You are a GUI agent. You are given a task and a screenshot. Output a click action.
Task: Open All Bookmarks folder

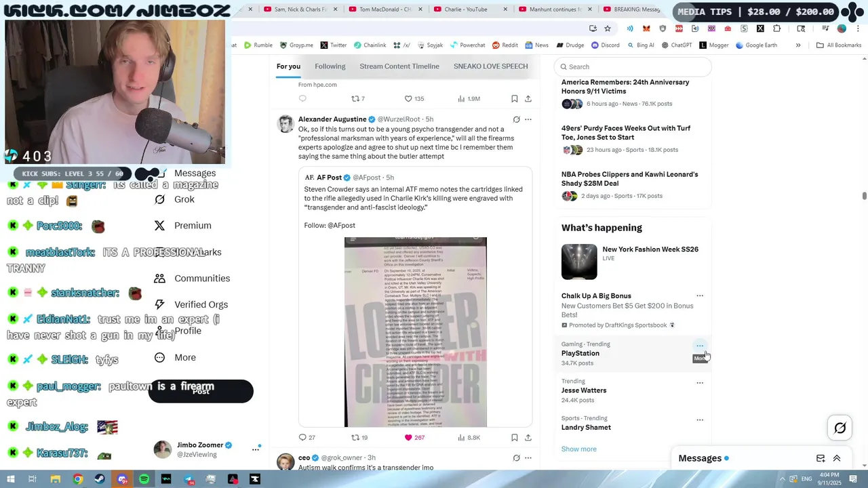coord(839,45)
